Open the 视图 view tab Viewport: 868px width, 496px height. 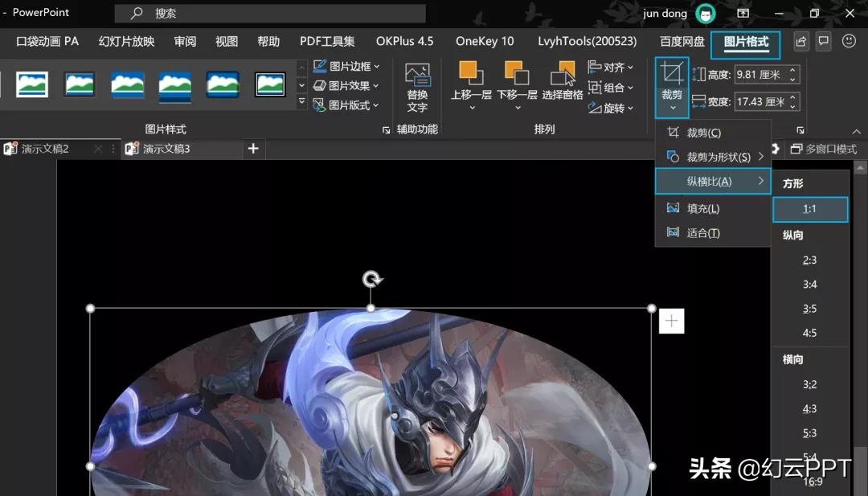pyautogui.click(x=227, y=42)
